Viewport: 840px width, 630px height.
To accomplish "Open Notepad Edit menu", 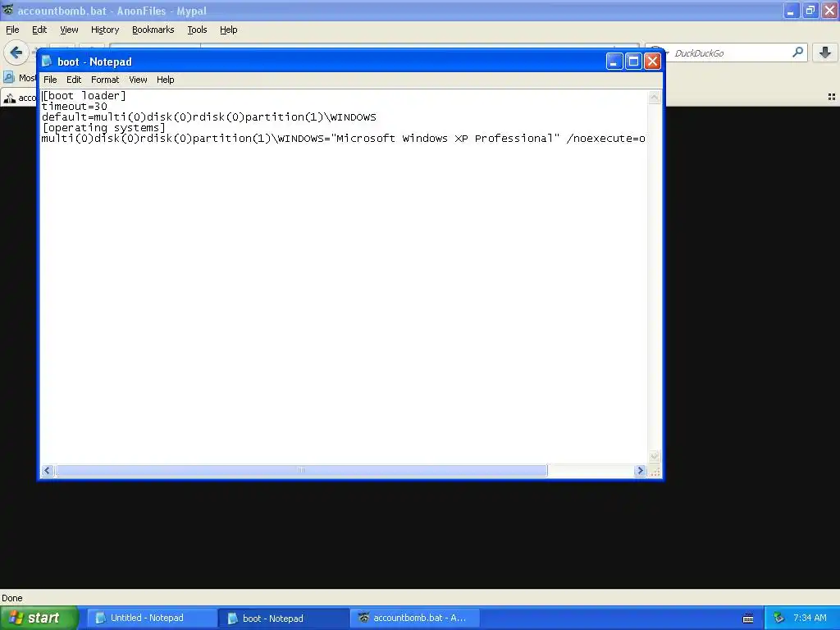I will click(73, 80).
